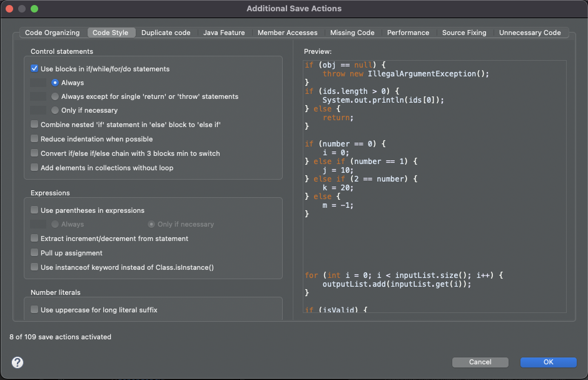Click the 'for (int i = 0' preview line
The height and width of the screenshot is (380, 588).
[x=404, y=275]
